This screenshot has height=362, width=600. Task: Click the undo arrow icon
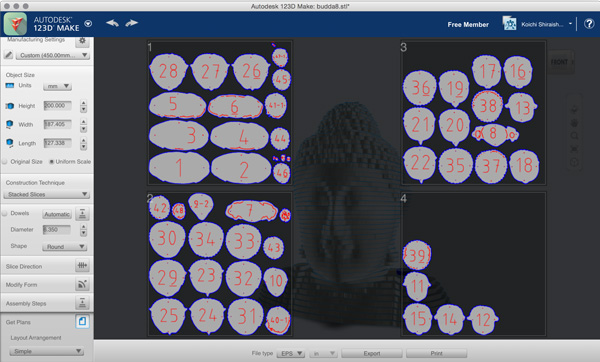point(112,23)
